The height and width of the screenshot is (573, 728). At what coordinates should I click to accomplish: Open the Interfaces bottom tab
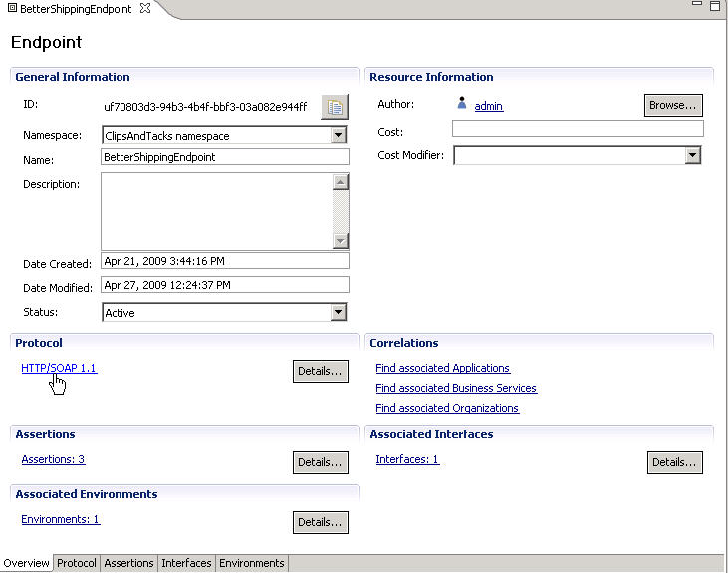(x=186, y=563)
